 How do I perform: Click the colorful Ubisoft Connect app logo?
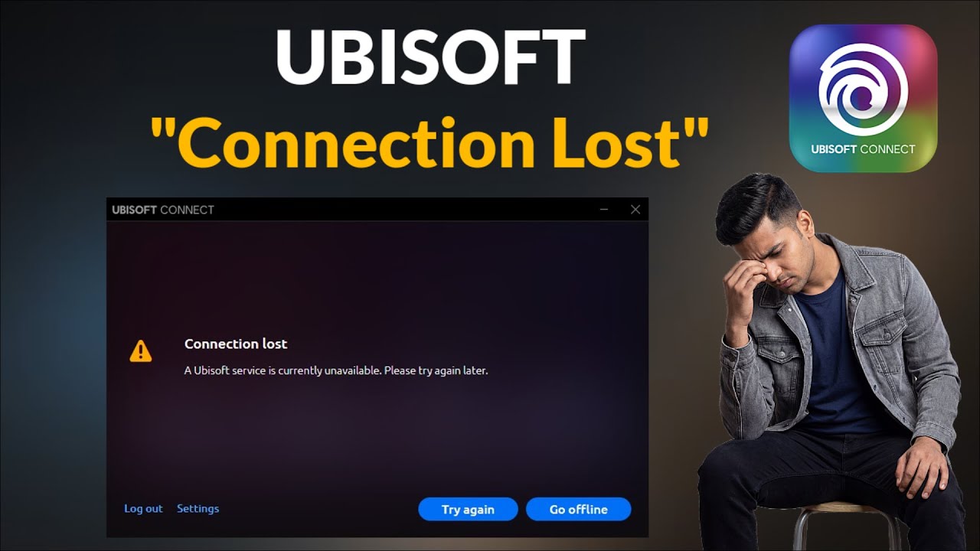tap(864, 98)
